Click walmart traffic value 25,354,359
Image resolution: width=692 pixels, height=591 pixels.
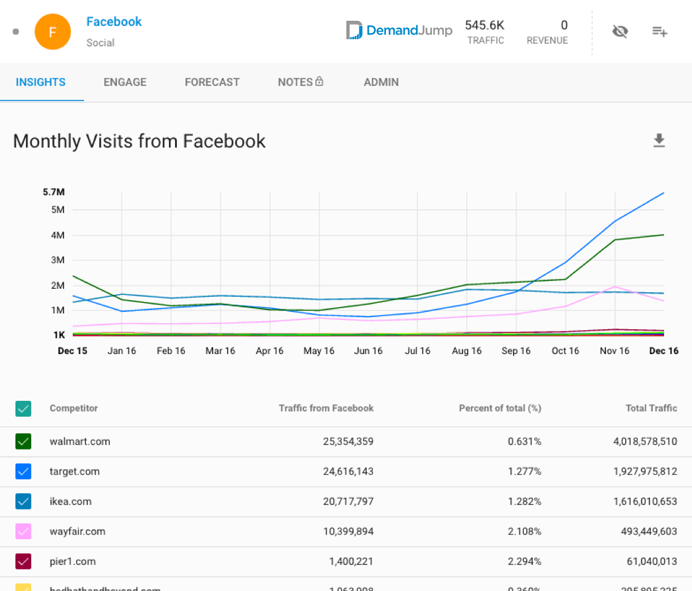pyautogui.click(x=348, y=441)
